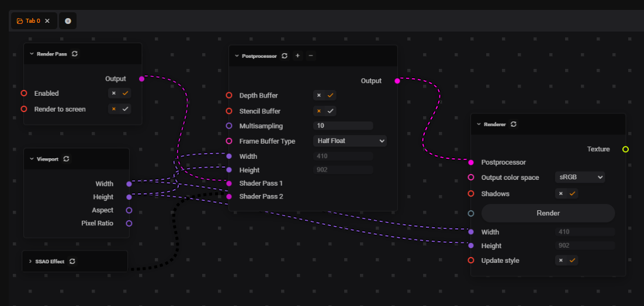Select the Render to screen input socket
The width and height of the screenshot is (644, 306).
coord(24,109)
